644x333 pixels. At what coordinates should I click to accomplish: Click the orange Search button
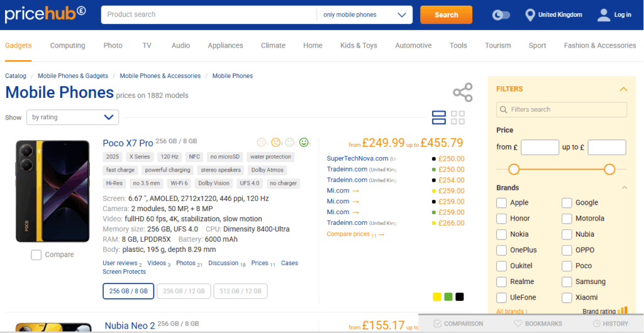pos(446,15)
